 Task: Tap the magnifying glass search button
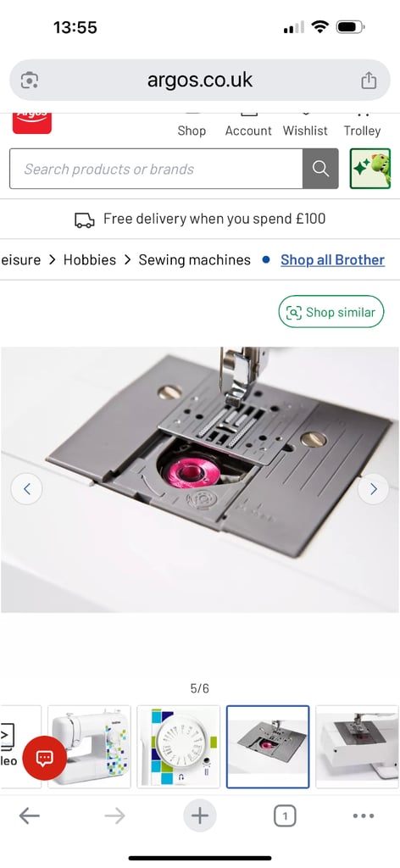(x=320, y=169)
